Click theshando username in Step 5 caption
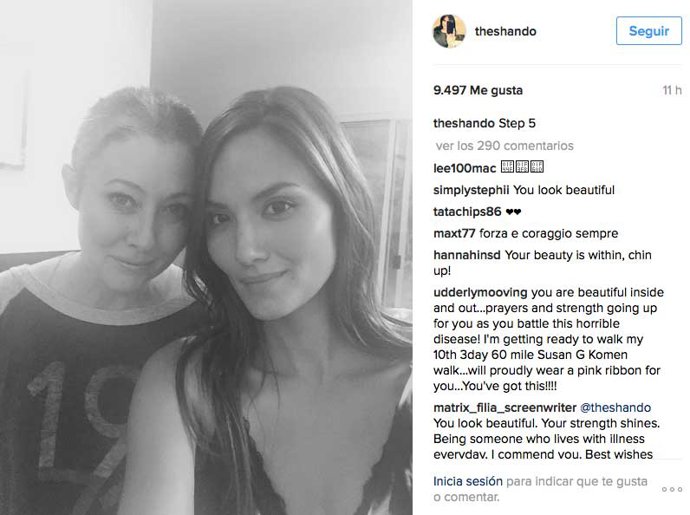Image resolution: width=690 pixels, height=515 pixels. [x=464, y=123]
